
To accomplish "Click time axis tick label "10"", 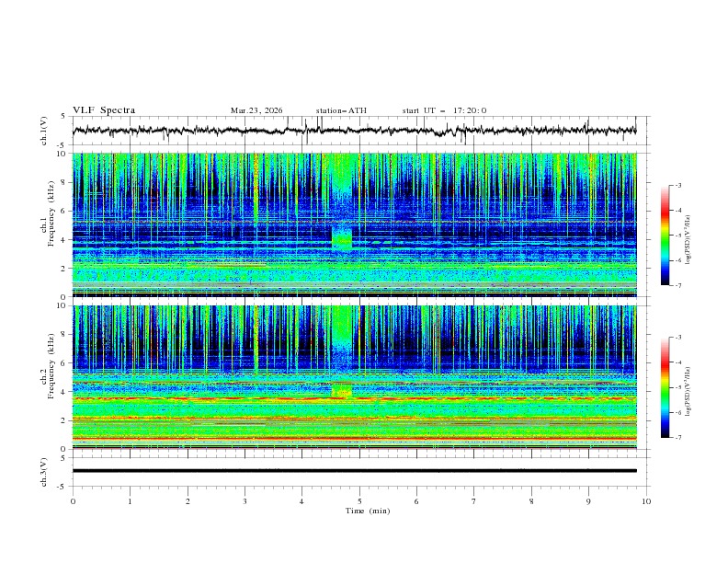I will pyautogui.click(x=646, y=501).
